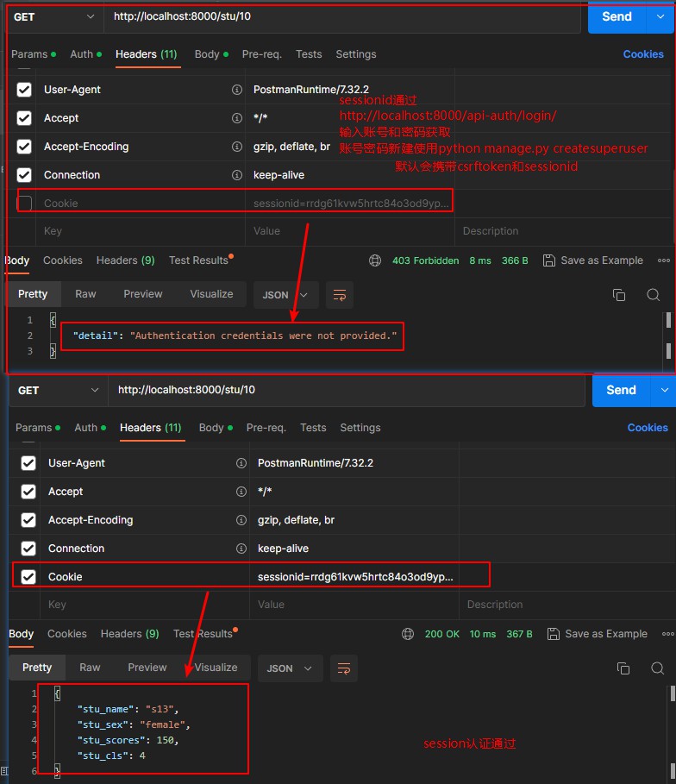The width and height of the screenshot is (676, 784).
Task: Toggle word wrap icon in the 403 response panel
Action: coord(340,295)
